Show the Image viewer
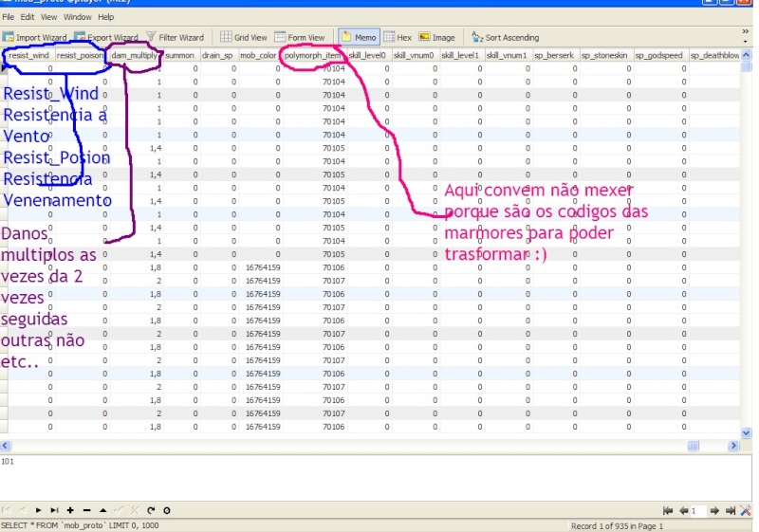Image resolution: width=759 pixels, height=532 pixels. click(x=437, y=37)
